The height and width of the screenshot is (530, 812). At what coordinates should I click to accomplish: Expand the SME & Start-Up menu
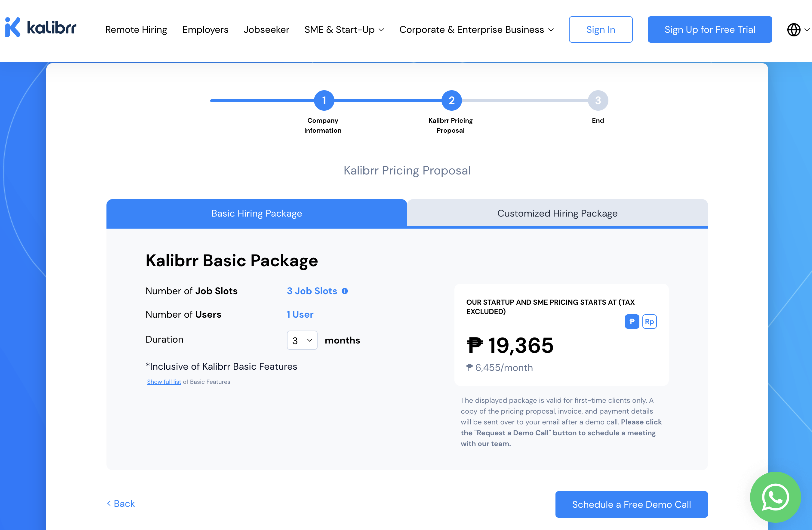tap(344, 30)
